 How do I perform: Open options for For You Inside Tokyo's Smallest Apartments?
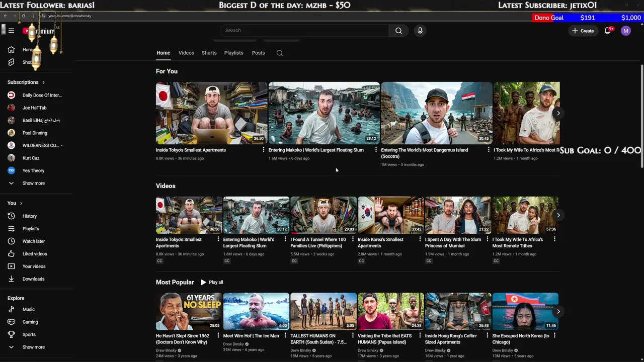click(x=264, y=150)
